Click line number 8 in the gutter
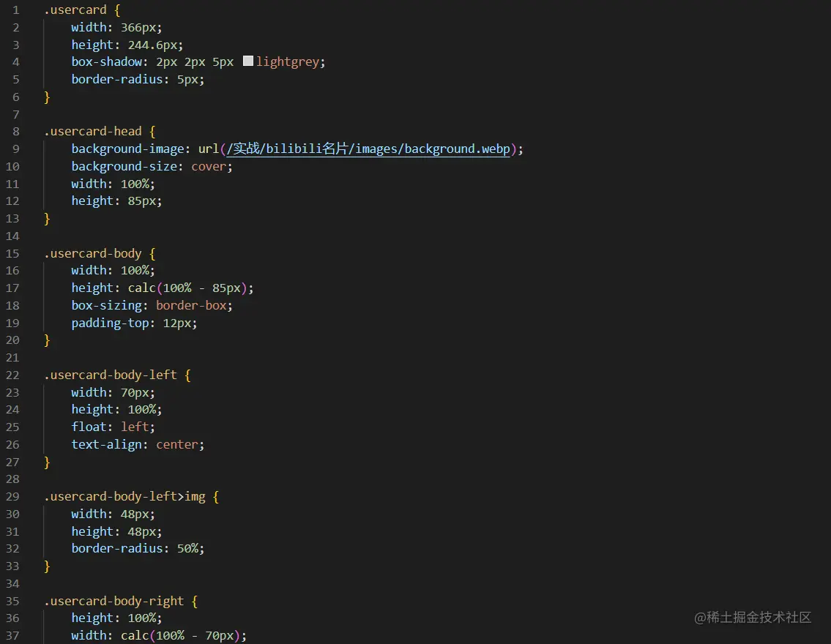 [x=16, y=131]
